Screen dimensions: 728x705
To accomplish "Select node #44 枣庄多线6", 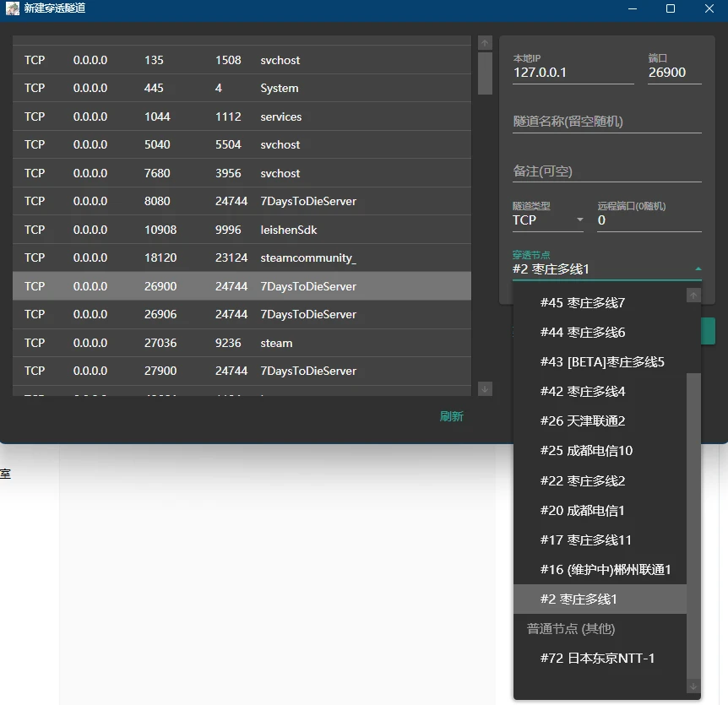I will click(x=600, y=333).
